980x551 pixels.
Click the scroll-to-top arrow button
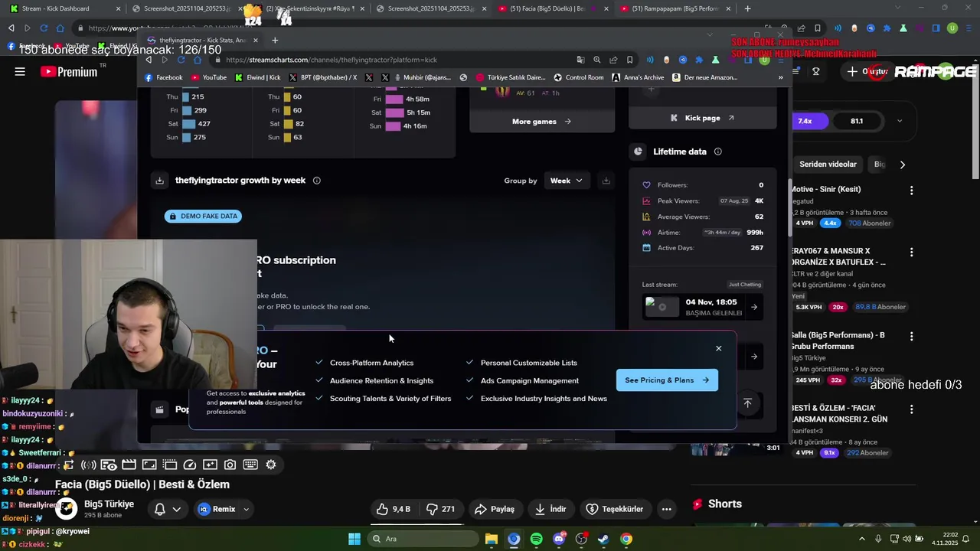[x=747, y=403]
